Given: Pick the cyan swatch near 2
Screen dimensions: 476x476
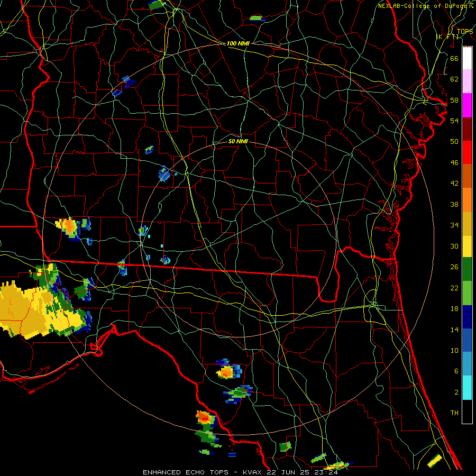Looking at the screenshot, I should click(467, 388).
